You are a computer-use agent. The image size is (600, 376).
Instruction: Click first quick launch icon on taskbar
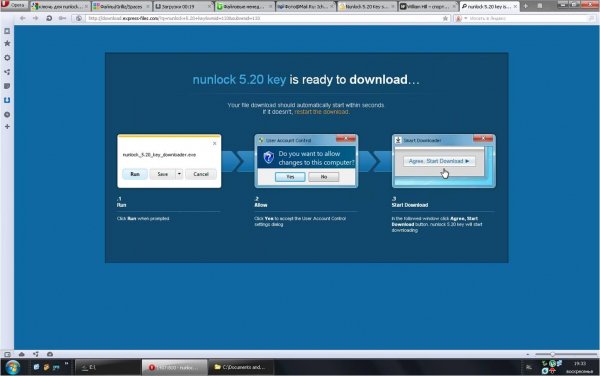pos(36,367)
